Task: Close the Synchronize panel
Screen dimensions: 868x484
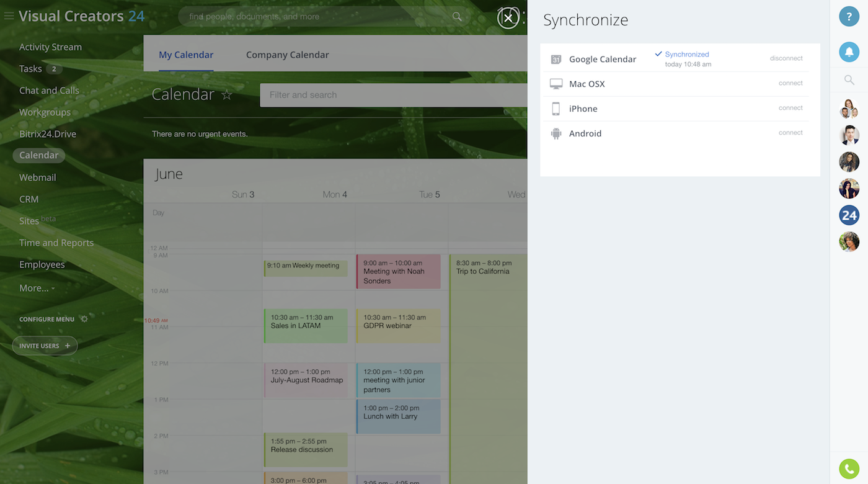Action: click(x=508, y=19)
